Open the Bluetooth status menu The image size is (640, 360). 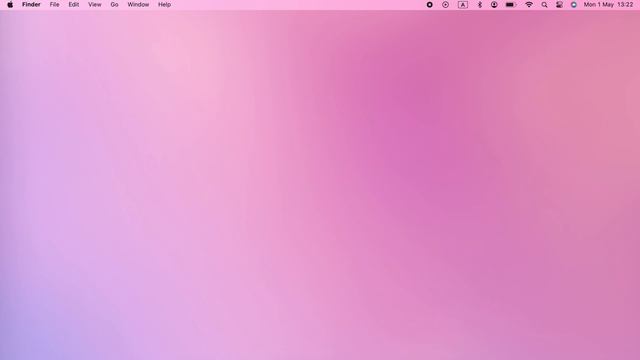[x=480, y=5]
